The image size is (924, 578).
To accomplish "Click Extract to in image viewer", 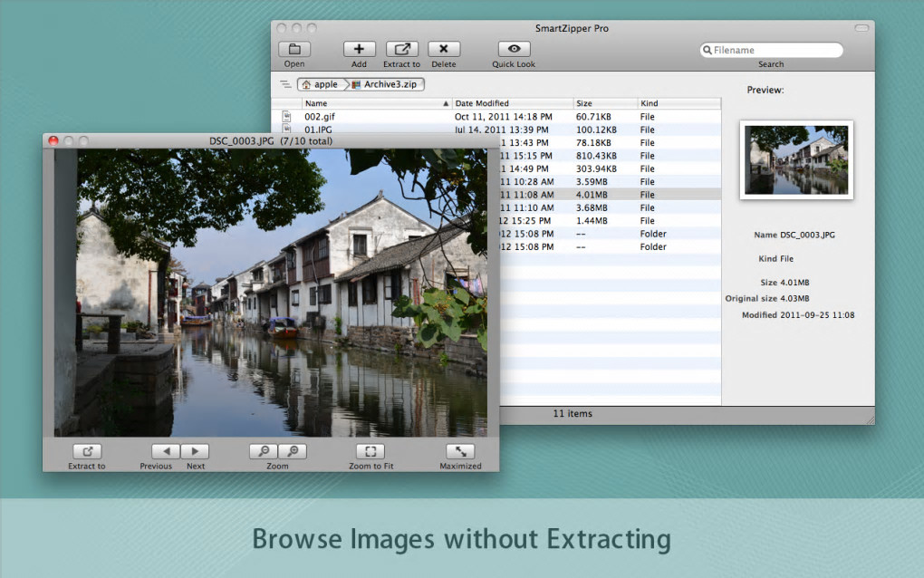I will [x=87, y=451].
